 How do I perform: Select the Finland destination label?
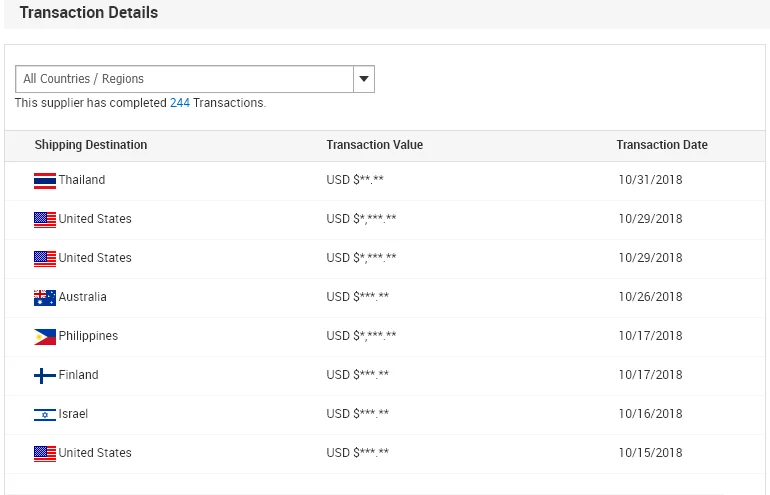[x=78, y=375]
